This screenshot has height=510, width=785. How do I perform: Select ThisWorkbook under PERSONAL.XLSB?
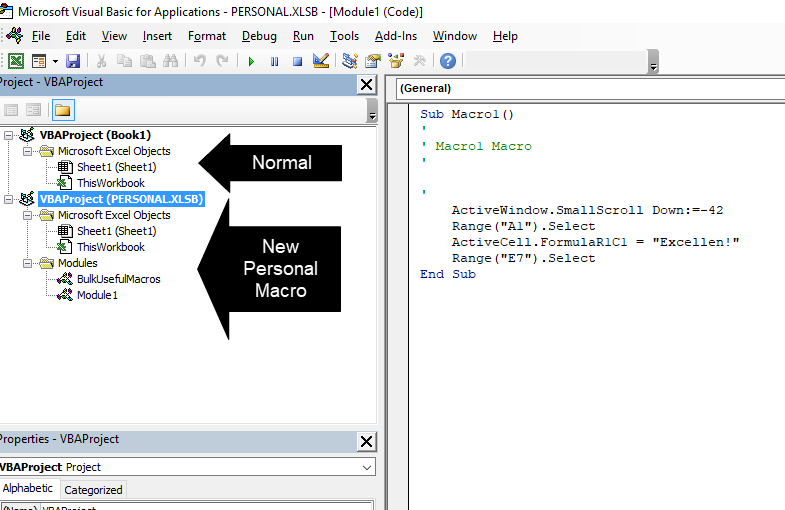111,247
